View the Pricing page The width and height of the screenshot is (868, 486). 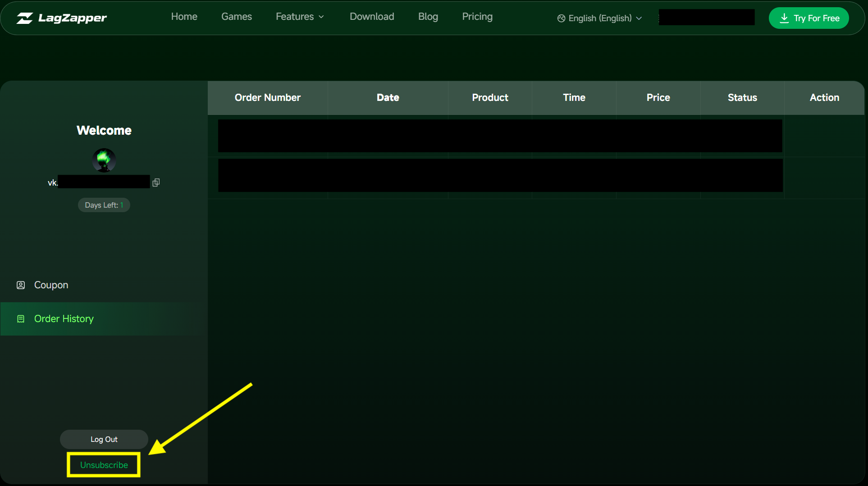(477, 17)
